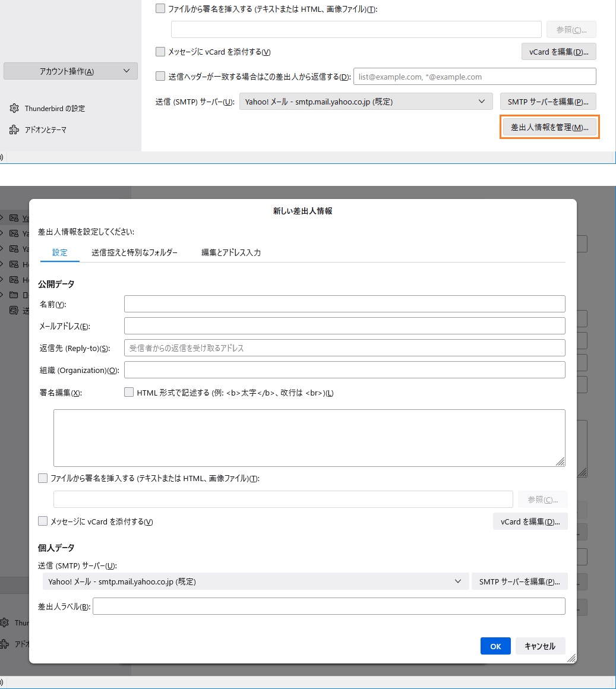
Task: Click the 差出人ラベル input field
Action: (329, 606)
